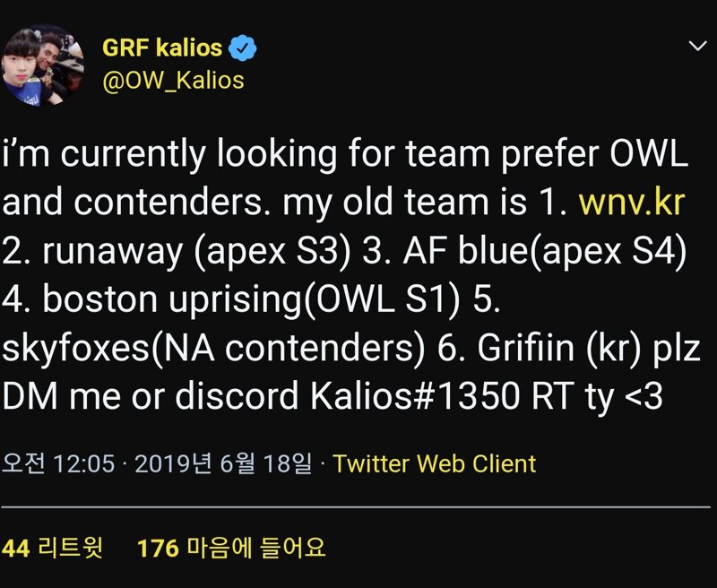717x588 pixels.
Task: View the 44 retweets count
Action: (16, 548)
